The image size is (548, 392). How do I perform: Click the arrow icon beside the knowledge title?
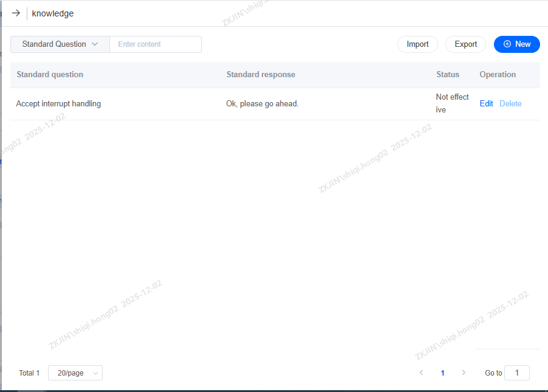click(x=16, y=13)
